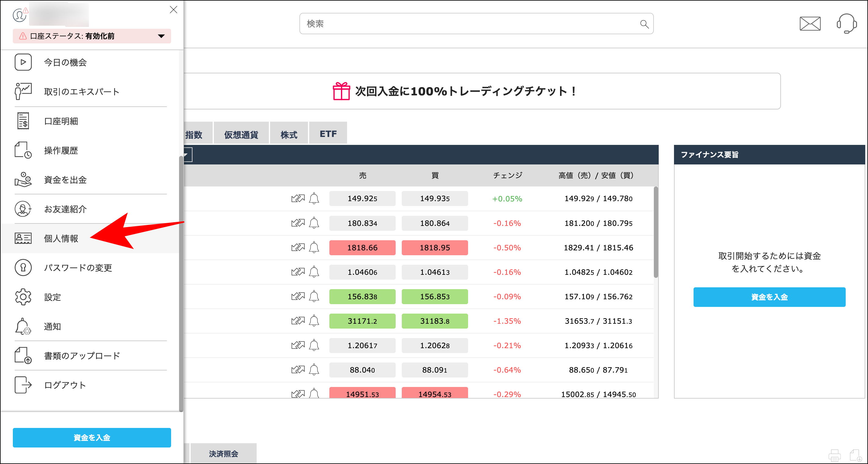
Task: Toggle the alert bell on the 1818.66 row
Action: click(314, 248)
